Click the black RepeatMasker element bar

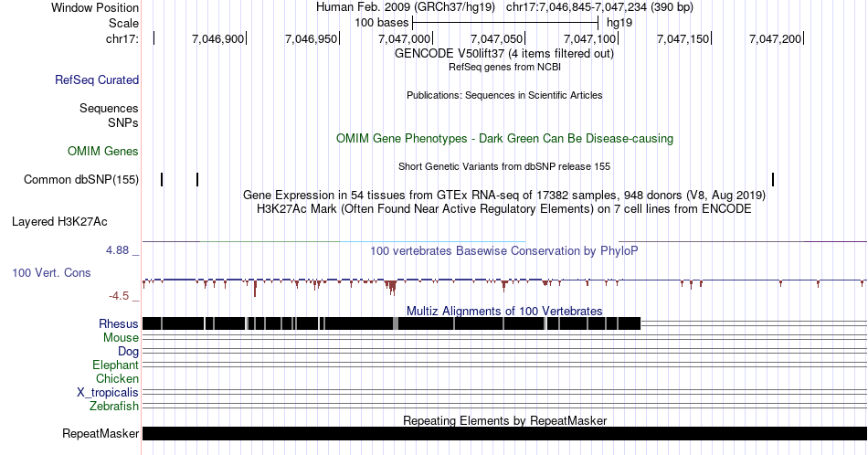click(504, 433)
